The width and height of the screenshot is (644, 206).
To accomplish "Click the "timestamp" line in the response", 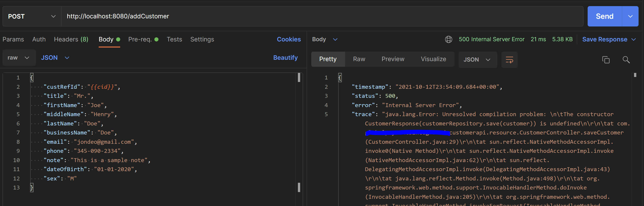I will 427,87.
